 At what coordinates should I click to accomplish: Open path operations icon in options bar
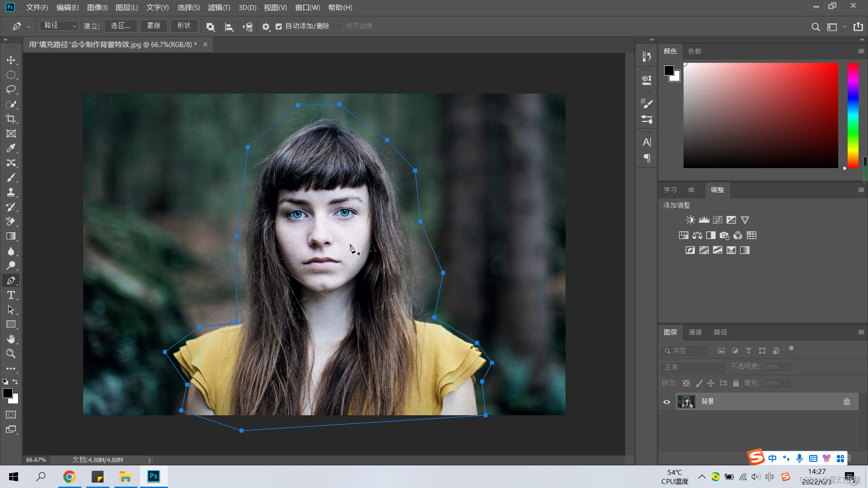[210, 27]
